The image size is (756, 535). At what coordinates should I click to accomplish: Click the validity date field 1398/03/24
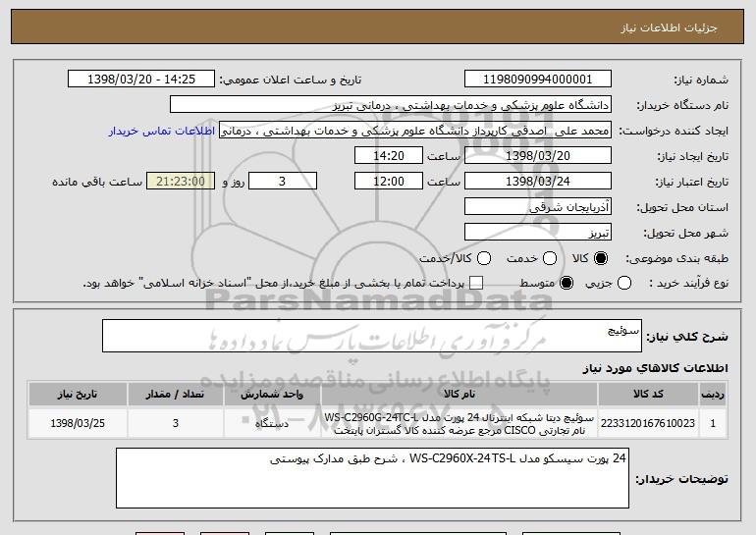click(x=538, y=182)
